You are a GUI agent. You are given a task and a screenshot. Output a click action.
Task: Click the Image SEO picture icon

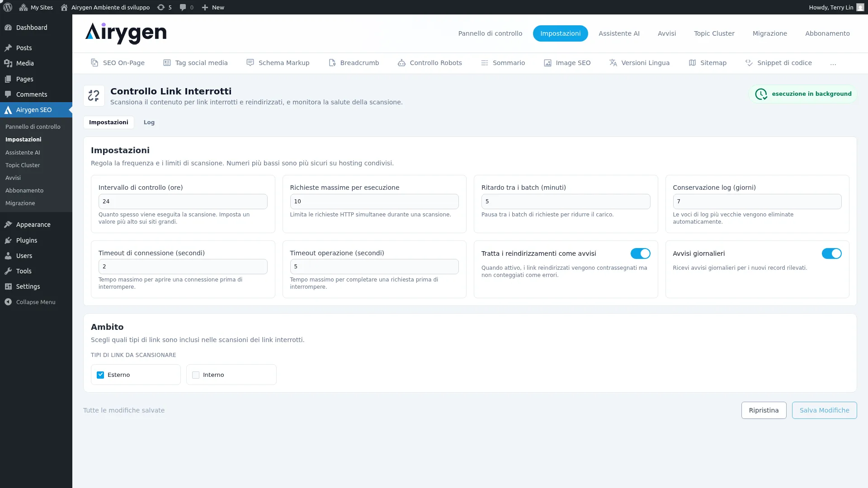tap(547, 63)
